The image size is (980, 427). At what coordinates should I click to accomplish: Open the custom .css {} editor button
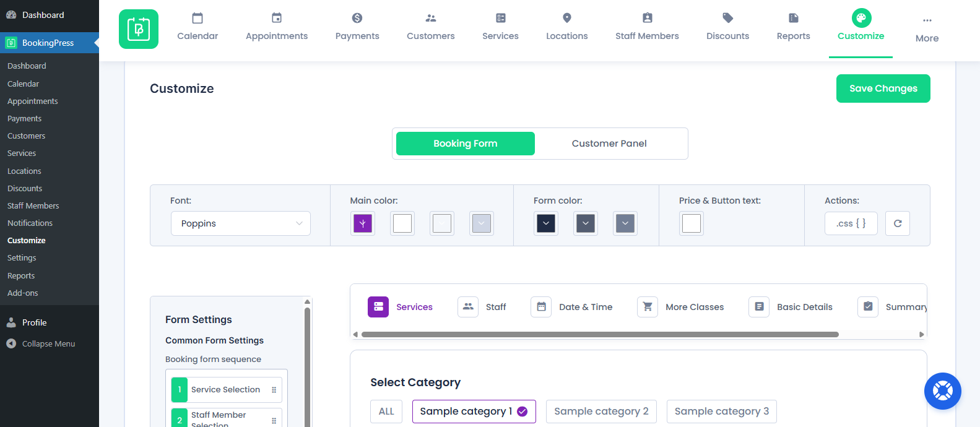tap(851, 223)
